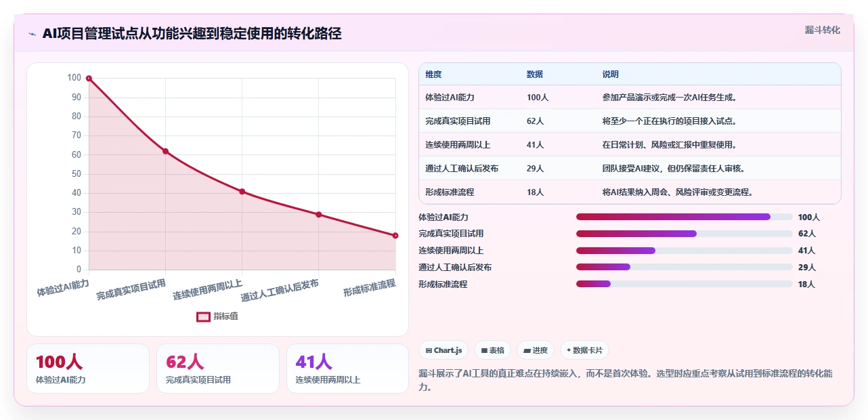Click the 100人 table data cell
868x420 pixels.
[x=559, y=98]
